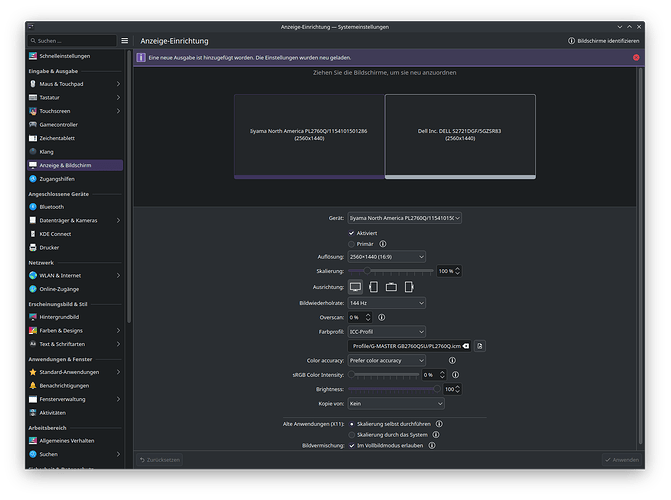Click Bildschirme identifizieren button

[603, 41]
